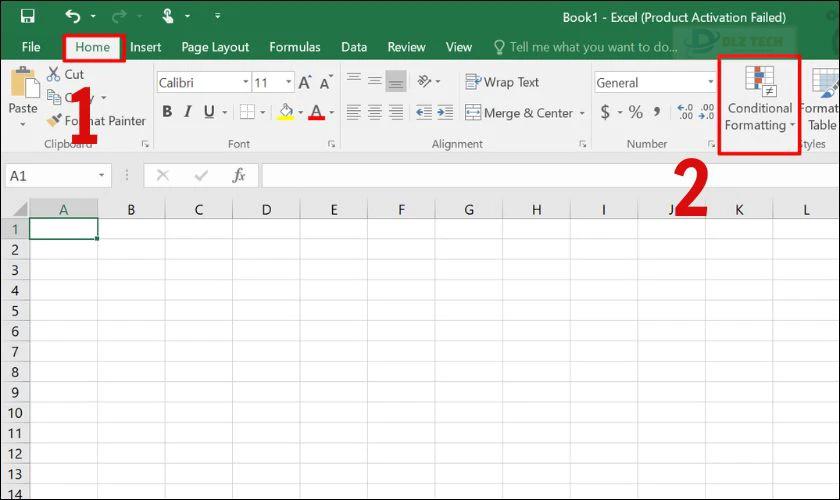Click Decrease Indent icon
Screen dimensions: 840x500
[424, 112]
